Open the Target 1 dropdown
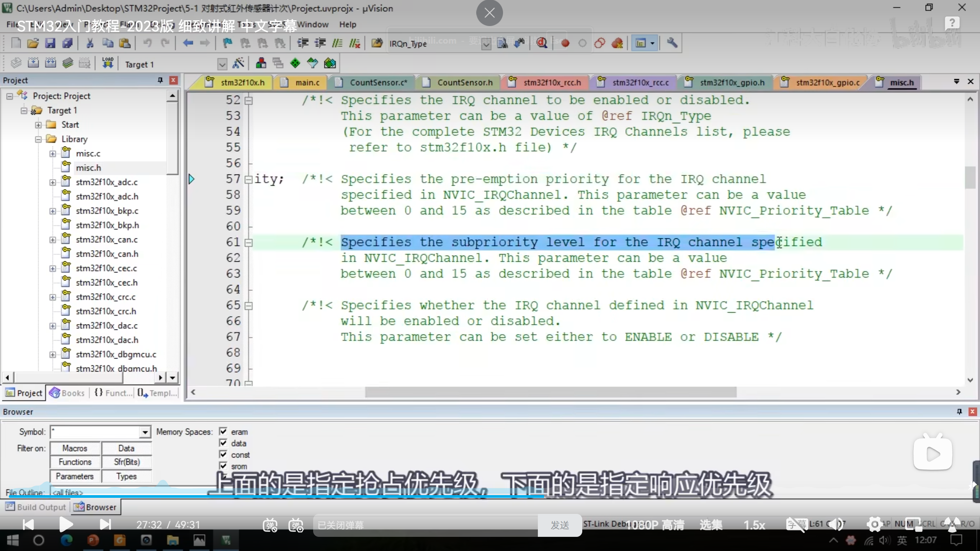980x551 pixels. (222, 64)
